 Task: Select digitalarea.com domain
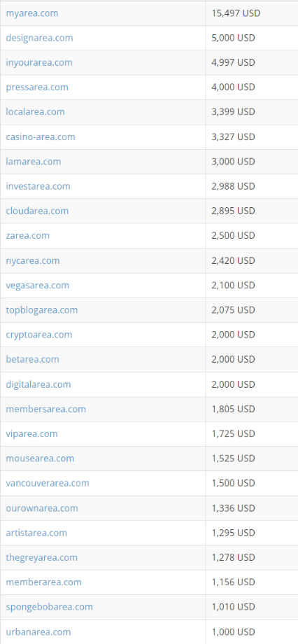(38, 384)
